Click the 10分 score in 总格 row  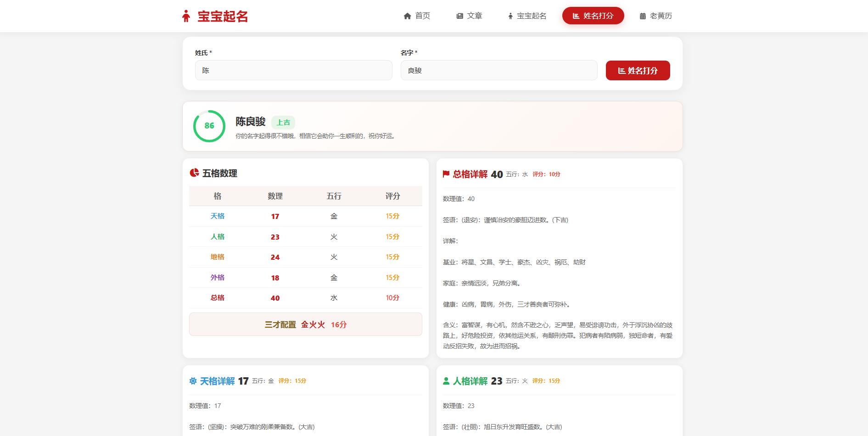coord(392,298)
